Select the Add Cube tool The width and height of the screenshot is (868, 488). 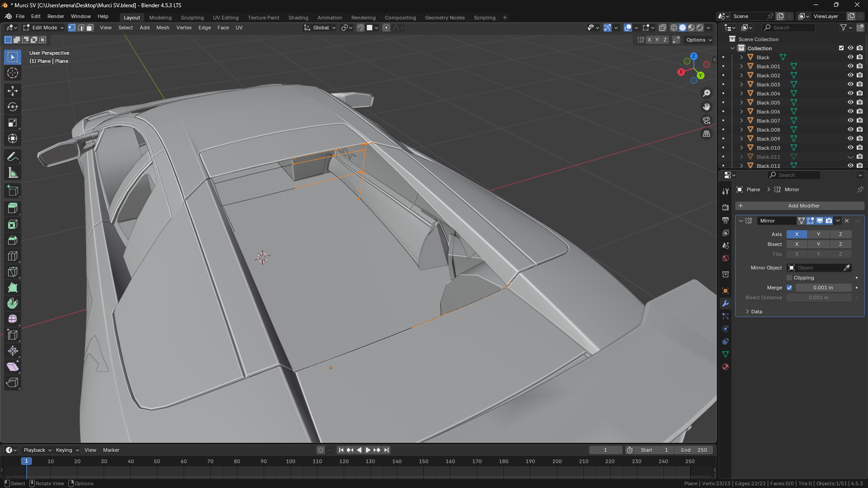coord(13,191)
